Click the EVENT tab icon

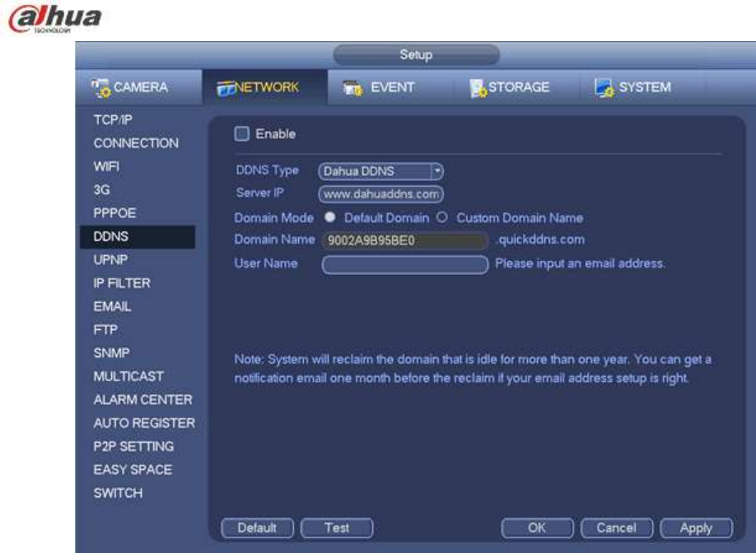352,89
